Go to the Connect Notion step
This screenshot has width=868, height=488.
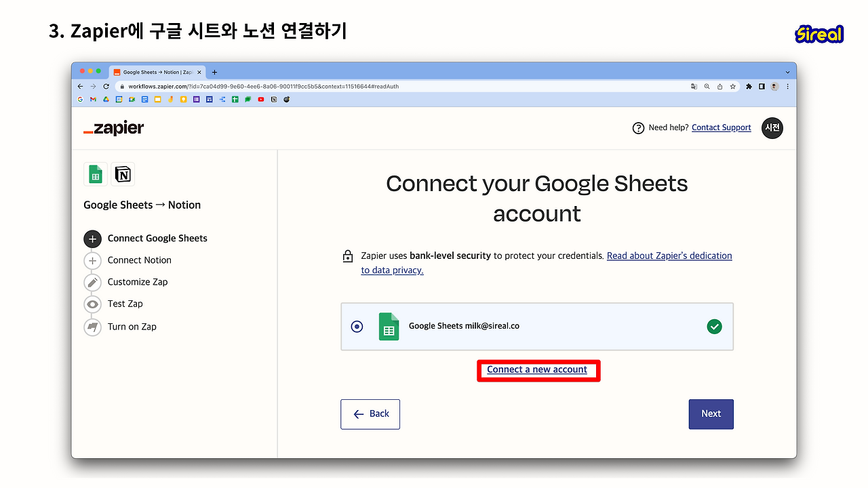point(127,260)
